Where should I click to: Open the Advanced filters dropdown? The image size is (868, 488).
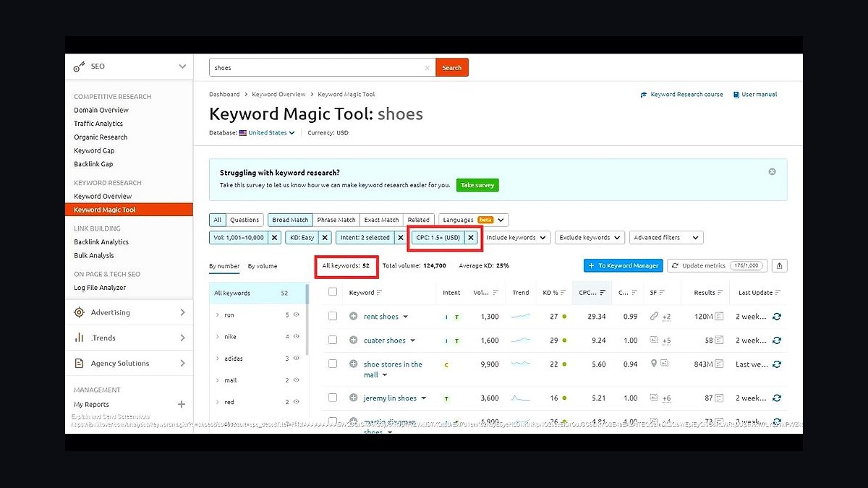click(x=666, y=237)
